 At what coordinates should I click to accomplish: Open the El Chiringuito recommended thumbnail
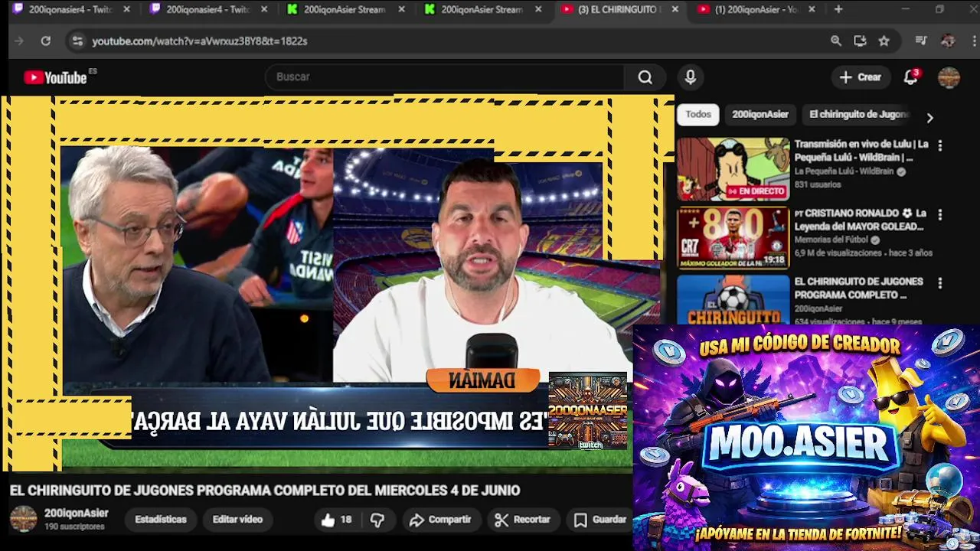coord(733,300)
